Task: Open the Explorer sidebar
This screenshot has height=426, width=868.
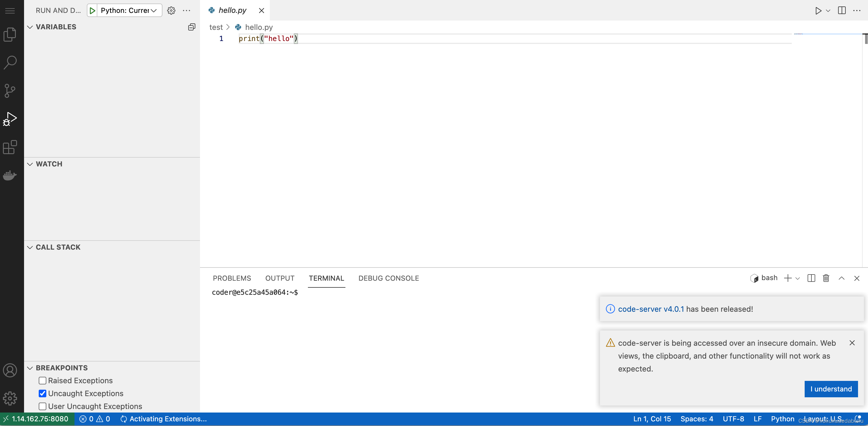Action: click(10, 34)
